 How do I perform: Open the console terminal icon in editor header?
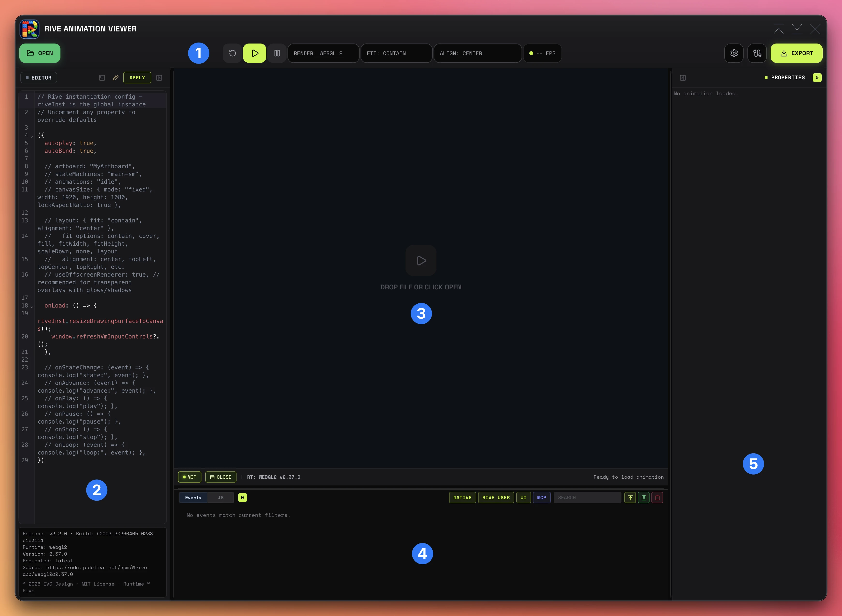pyautogui.click(x=102, y=78)
